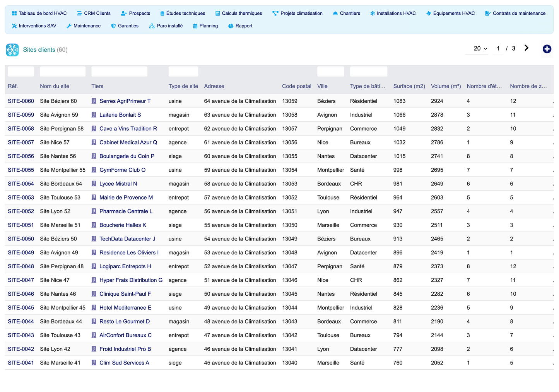Open Projets climatisation menu
This screenshot has height=392, width=559.
point(297,13)
